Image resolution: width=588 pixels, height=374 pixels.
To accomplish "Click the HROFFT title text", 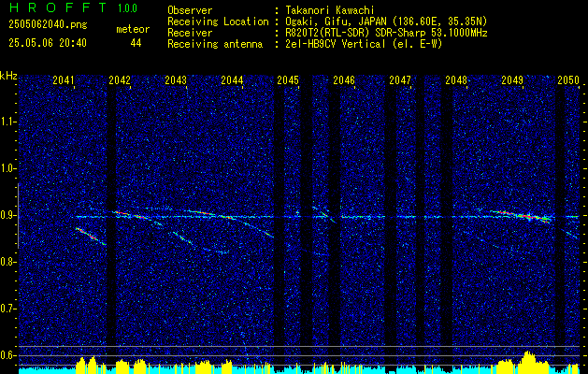I will (x=58, y=7).
